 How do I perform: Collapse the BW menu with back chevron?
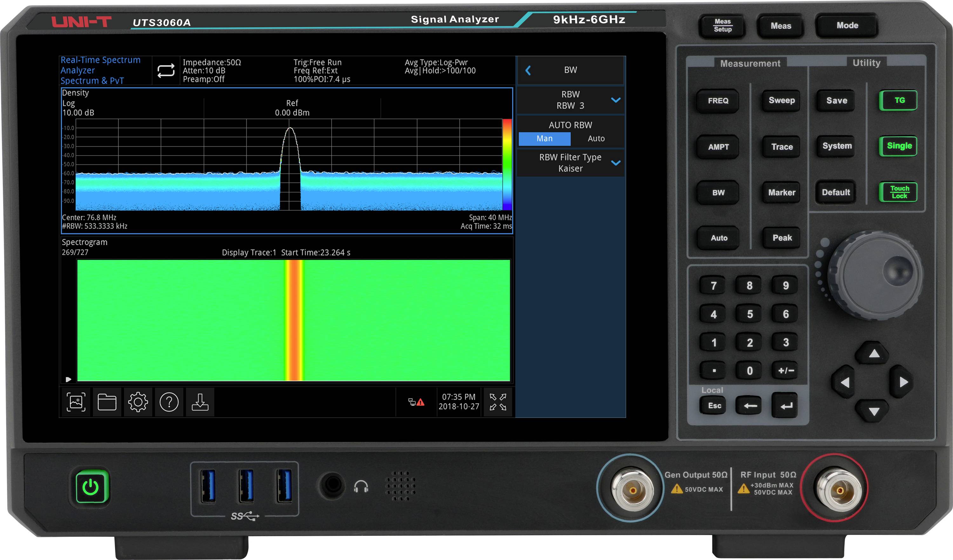click(529, 70)
